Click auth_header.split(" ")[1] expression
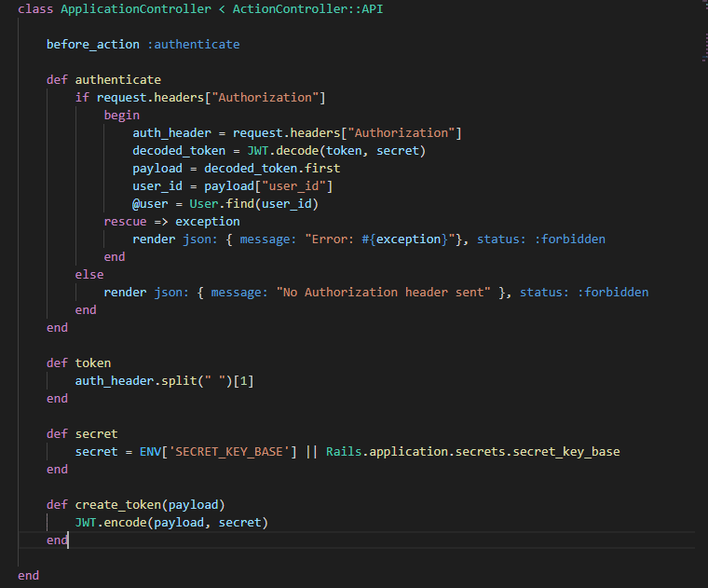The width and height of the screenshot is (708, 588). [x=164, y=381]
